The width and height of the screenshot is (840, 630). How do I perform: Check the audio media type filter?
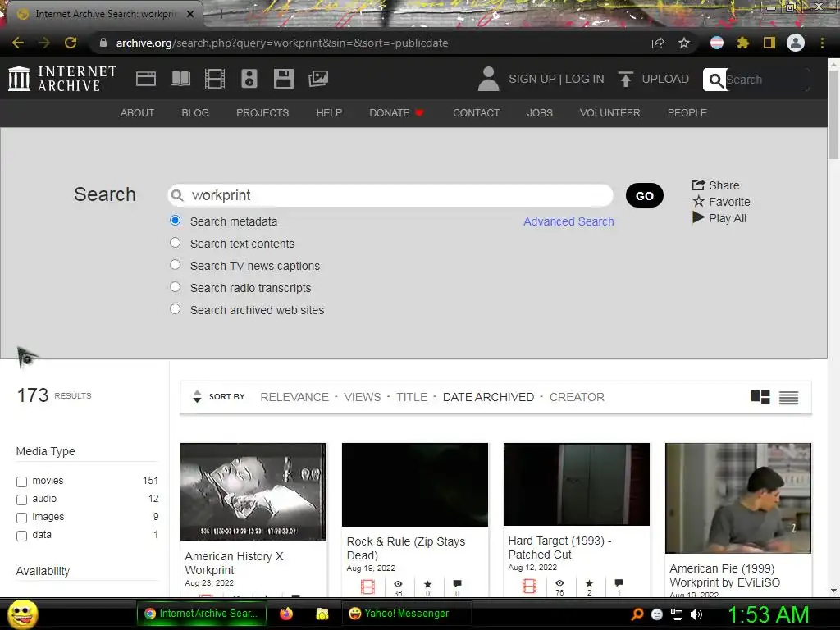(x=21, y=500)
